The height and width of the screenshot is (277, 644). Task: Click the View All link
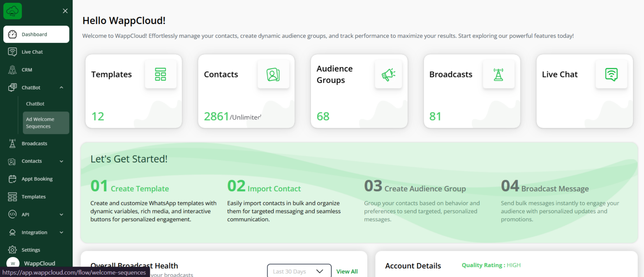347,271
